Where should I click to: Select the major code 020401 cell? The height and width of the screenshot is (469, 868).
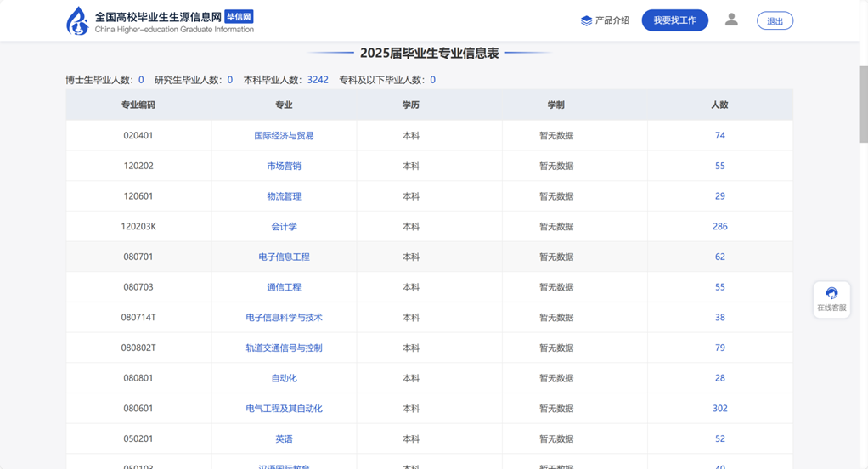click(138, 135)
